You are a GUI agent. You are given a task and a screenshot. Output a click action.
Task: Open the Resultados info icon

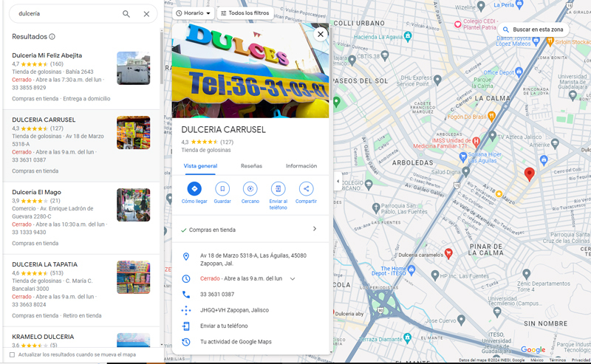[52, 37]
